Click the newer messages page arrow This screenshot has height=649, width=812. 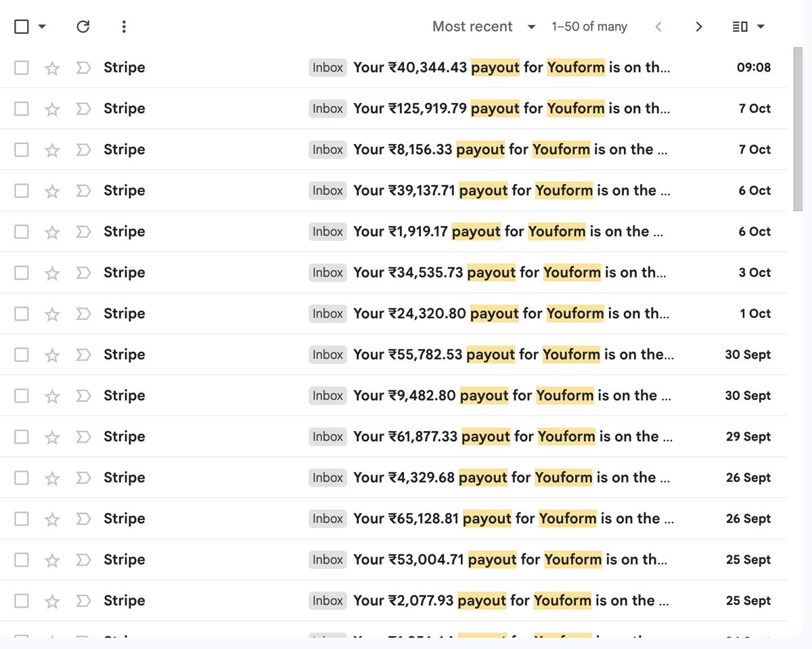658,26
